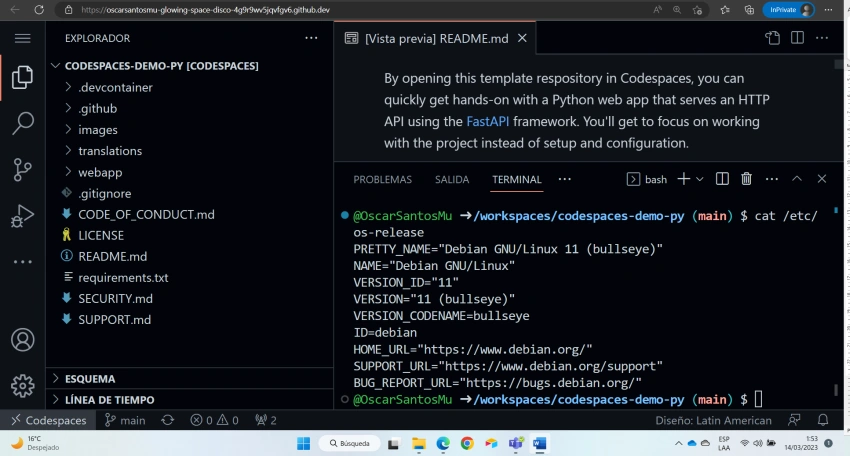Split the terminal panel
850x456 pixels.
[x=722, y=179]
